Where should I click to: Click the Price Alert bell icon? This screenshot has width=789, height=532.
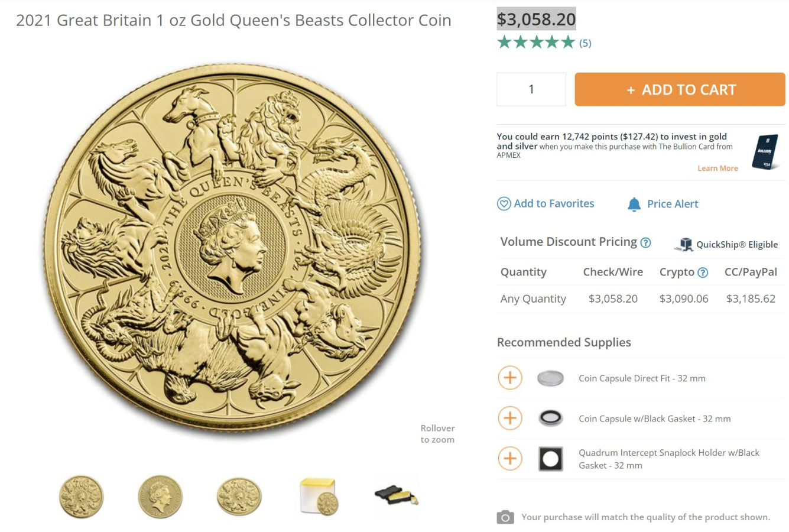point(634,205)
